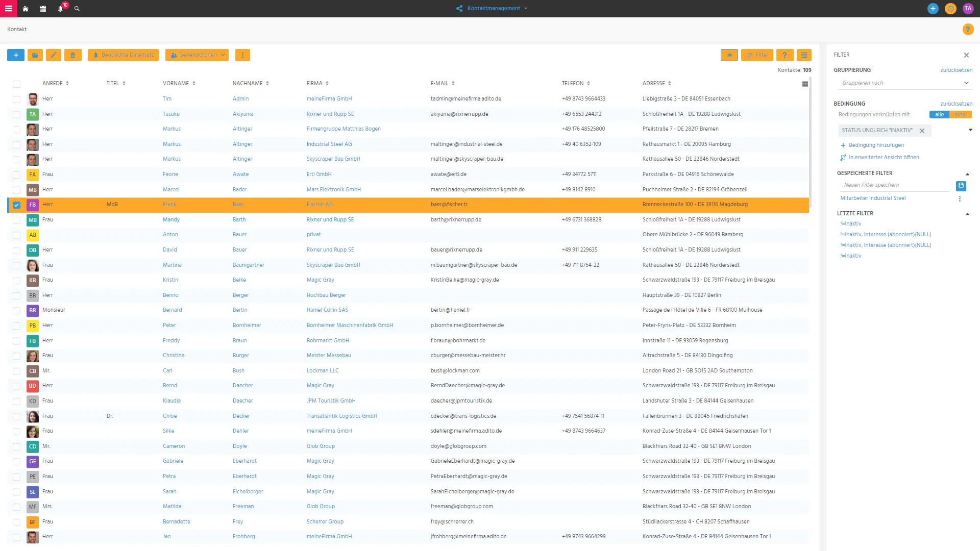980x551 pixels.
Task: Go to the home dashboard icon
Action: pyautogui.click(x=26, y=9)
